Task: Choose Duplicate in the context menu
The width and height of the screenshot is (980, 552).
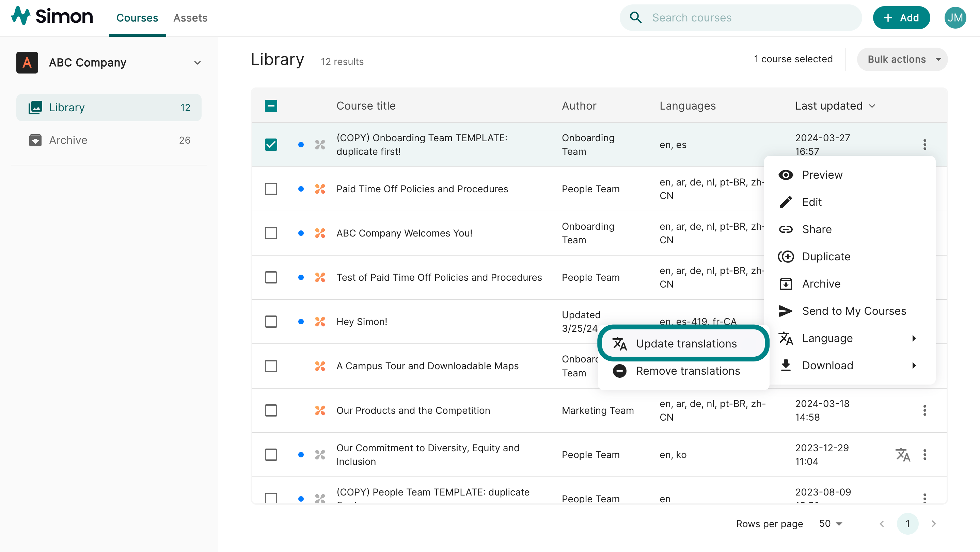Action: point(849,257)
